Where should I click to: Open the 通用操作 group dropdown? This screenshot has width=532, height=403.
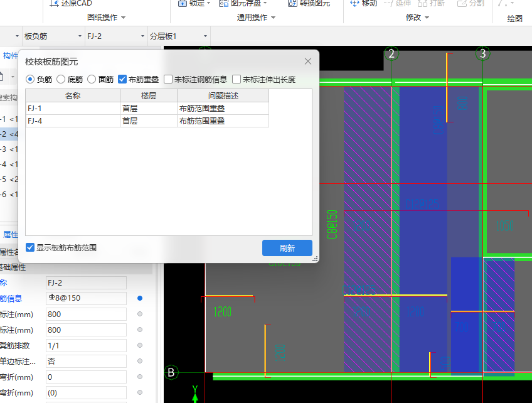click(273, 18)
